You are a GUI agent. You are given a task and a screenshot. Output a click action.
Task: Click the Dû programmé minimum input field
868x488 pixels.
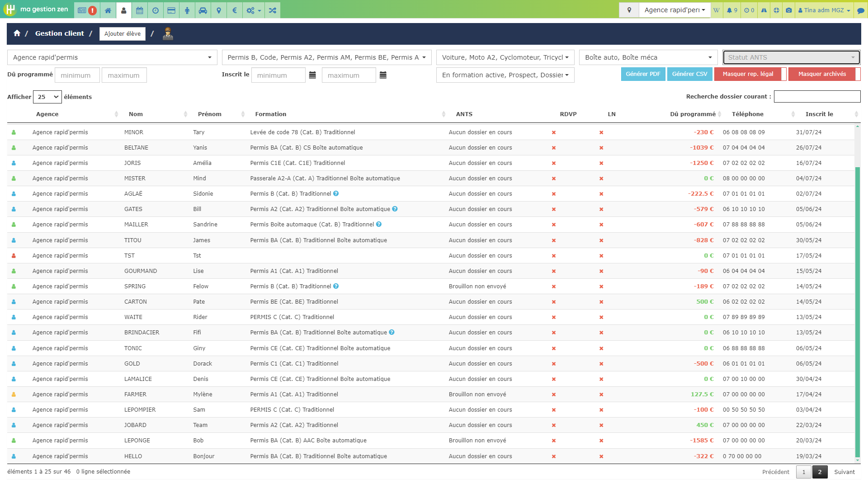[x=77, y=75]
